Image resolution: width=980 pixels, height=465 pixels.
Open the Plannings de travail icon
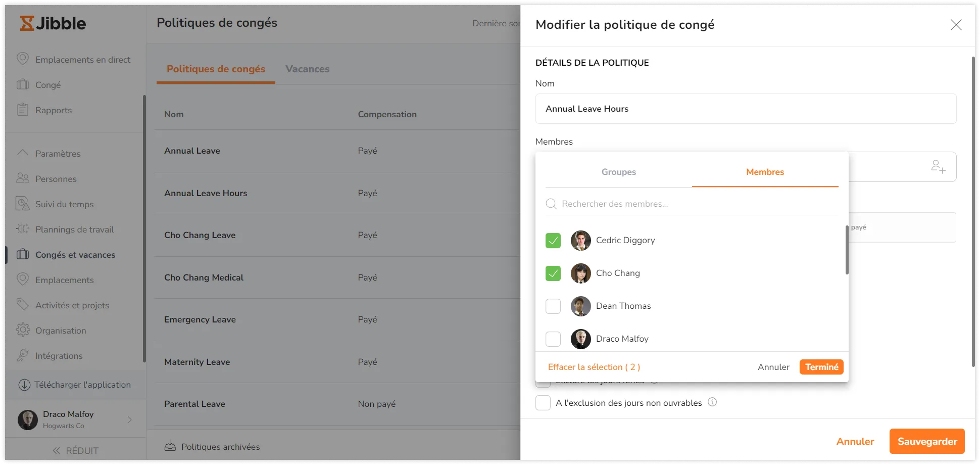click(22, 229)
